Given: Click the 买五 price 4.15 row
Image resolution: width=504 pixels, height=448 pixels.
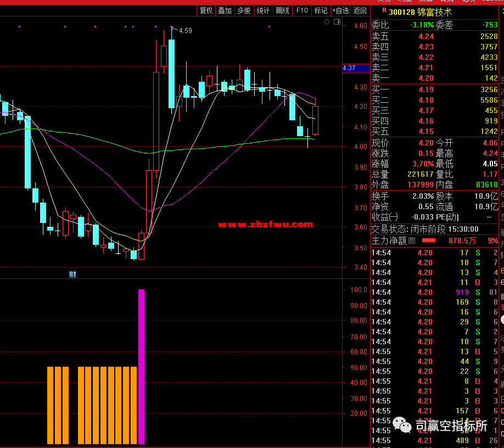Looking at the screenshot, I should pos(435,131).
